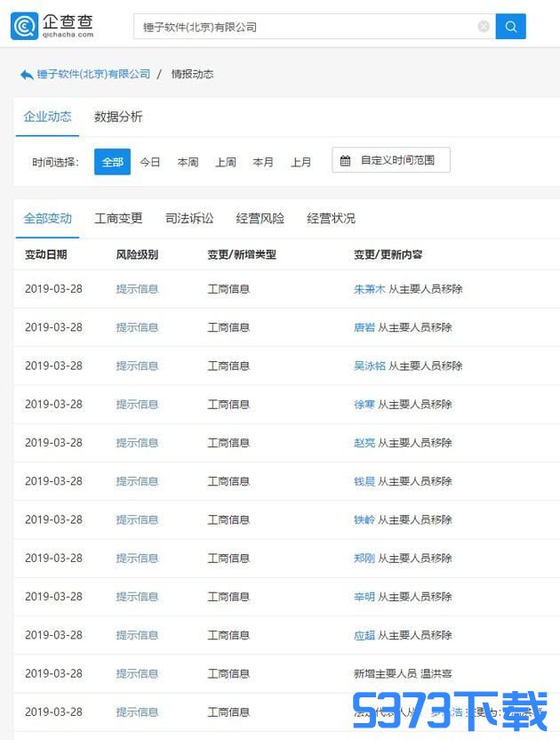The width and height of the screenshot is (560, 740).
Task: Open the 朱萧木 person link
Action: click(370, 289)
